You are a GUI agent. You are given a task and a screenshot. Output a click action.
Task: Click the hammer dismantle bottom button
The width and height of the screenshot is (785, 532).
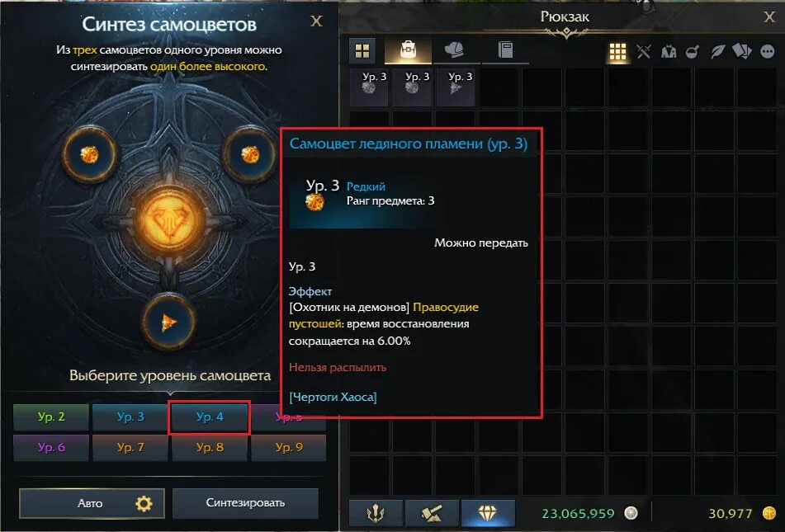(432, 513)
